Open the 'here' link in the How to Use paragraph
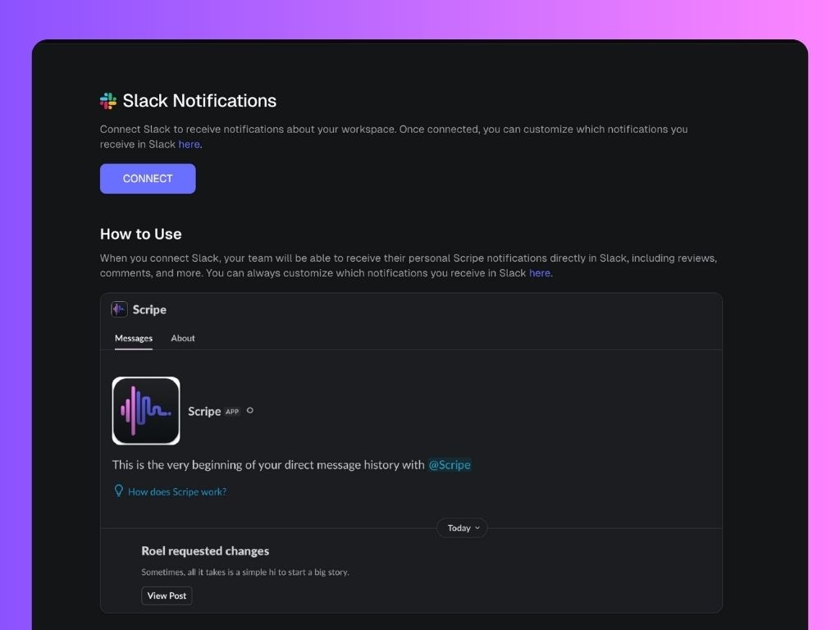The height and width of the screenshot is (630, 840). [x=540, y=272]
